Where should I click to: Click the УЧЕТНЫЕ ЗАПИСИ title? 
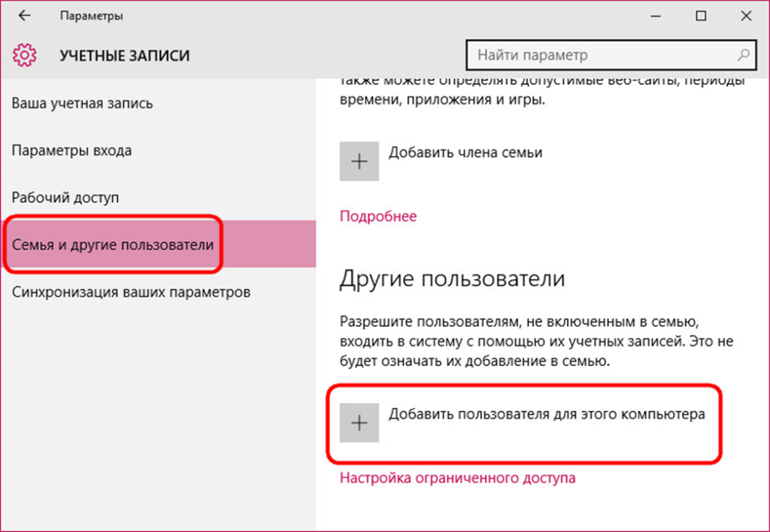pos(125,56)
